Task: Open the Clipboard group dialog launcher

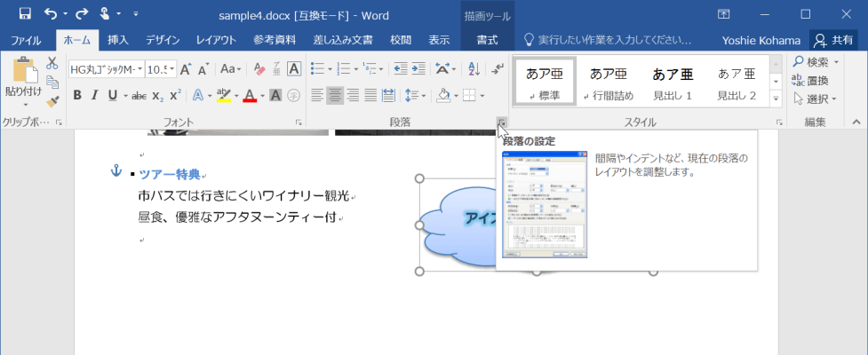Action: [x=60, y=122]
